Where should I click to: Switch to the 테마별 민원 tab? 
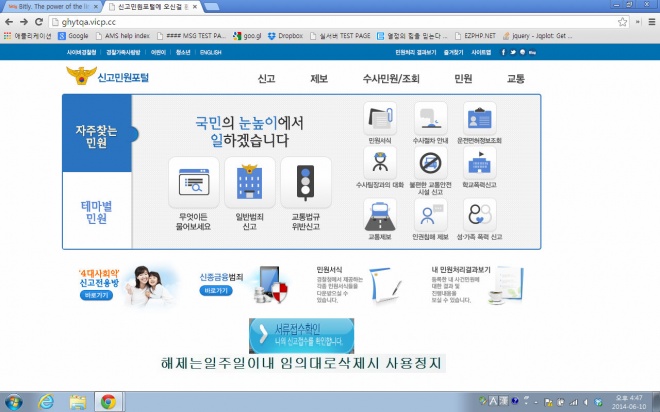[x=96, y=212]
